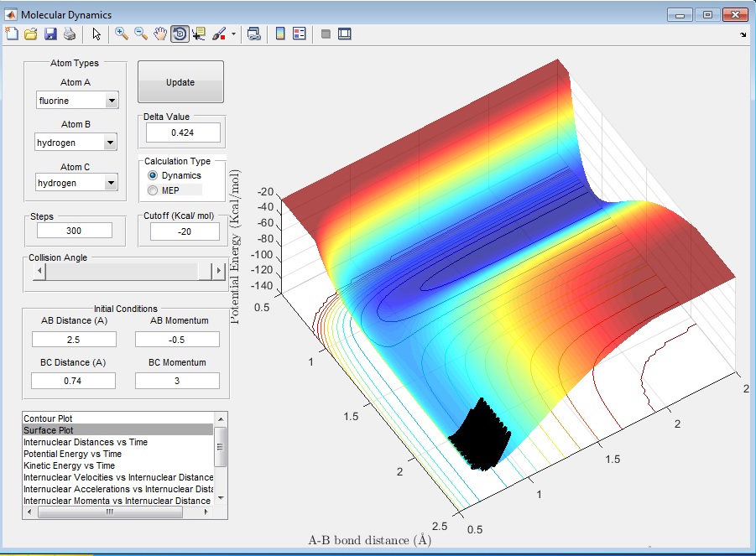Save figure with the floppy disk icon
The width and height of the screenshot is (756, 556).
click(50, 34)
